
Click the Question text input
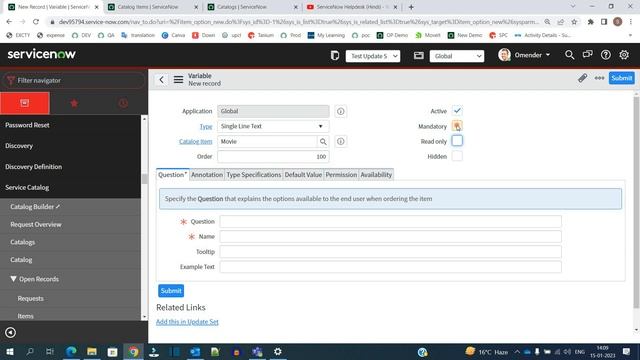point(390,222)
